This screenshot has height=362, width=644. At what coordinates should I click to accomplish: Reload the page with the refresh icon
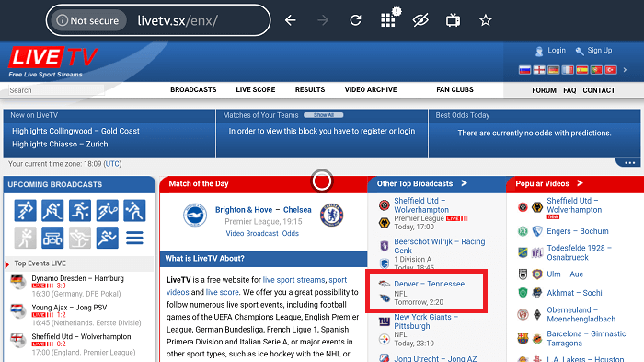tap(355, 20)
